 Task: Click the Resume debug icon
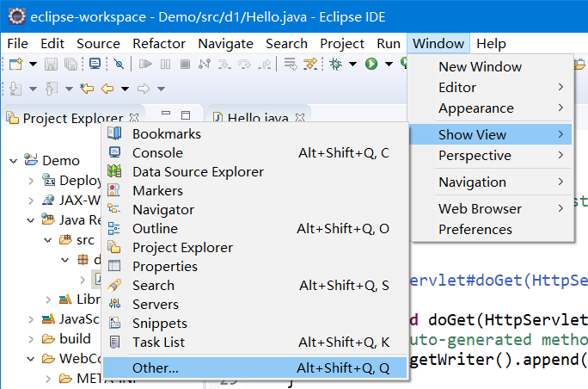tap(145, 65)
